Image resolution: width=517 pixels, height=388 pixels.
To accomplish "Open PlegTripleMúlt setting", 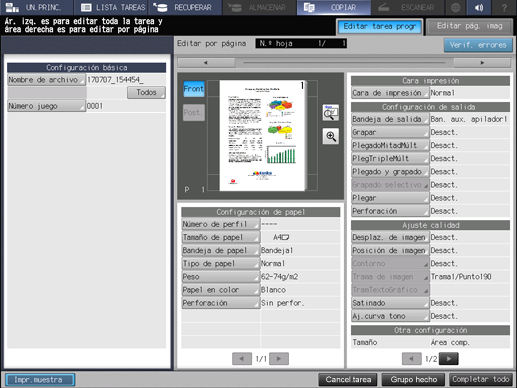I will tap(390, 158).
